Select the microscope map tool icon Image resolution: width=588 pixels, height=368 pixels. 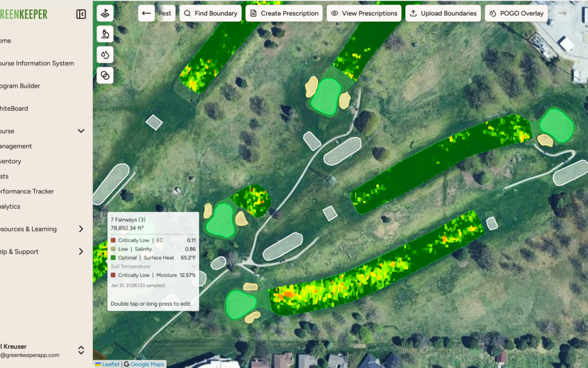pos(105,34)
